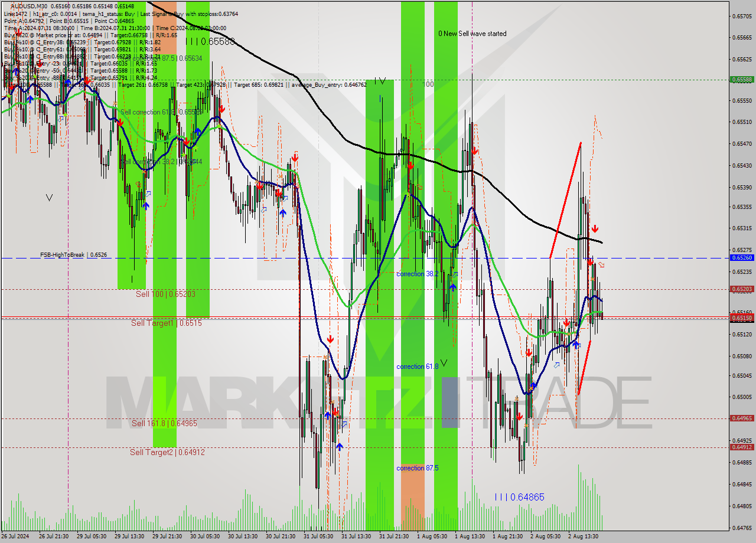
Task: Click the 0.65470 price scale value
Action: pos(742,143)
